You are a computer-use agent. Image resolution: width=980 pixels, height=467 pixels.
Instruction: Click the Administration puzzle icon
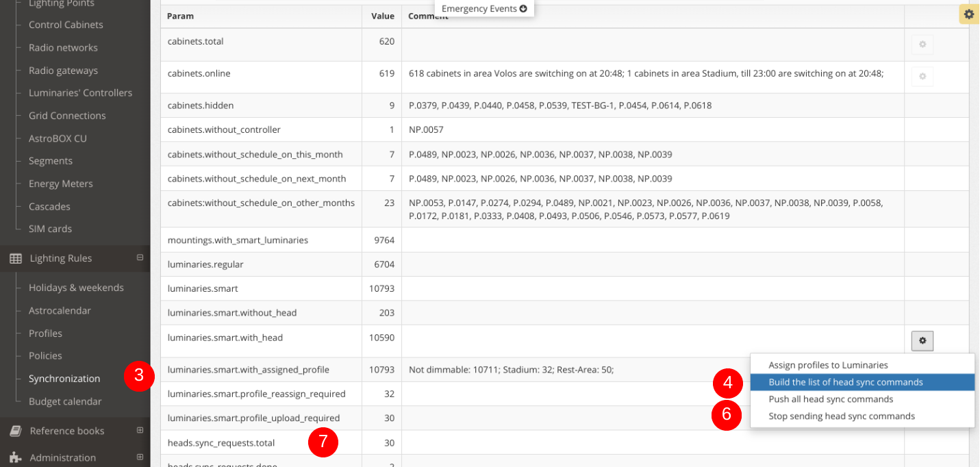(x=15, y=457)
